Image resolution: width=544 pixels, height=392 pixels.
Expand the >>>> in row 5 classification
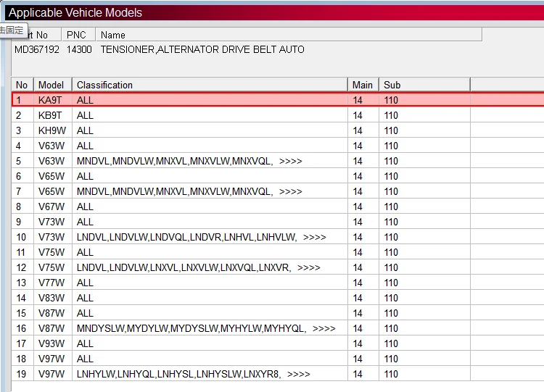290,161
